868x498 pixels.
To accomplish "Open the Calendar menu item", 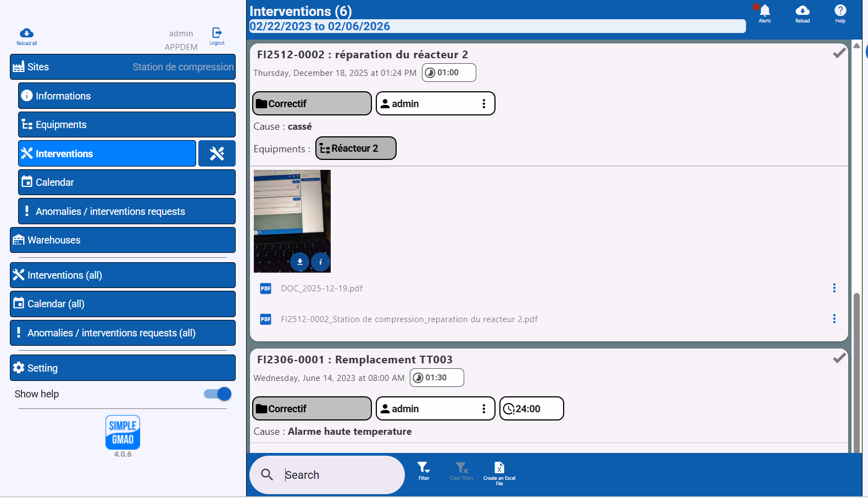I will 127,182.
